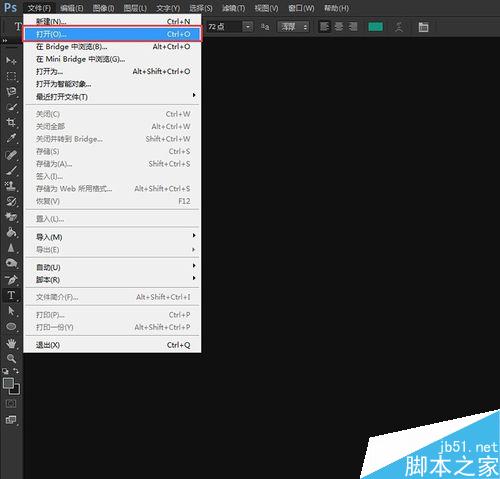Select the Eraser tool
The image size is (500, 479).
point(11,217)
